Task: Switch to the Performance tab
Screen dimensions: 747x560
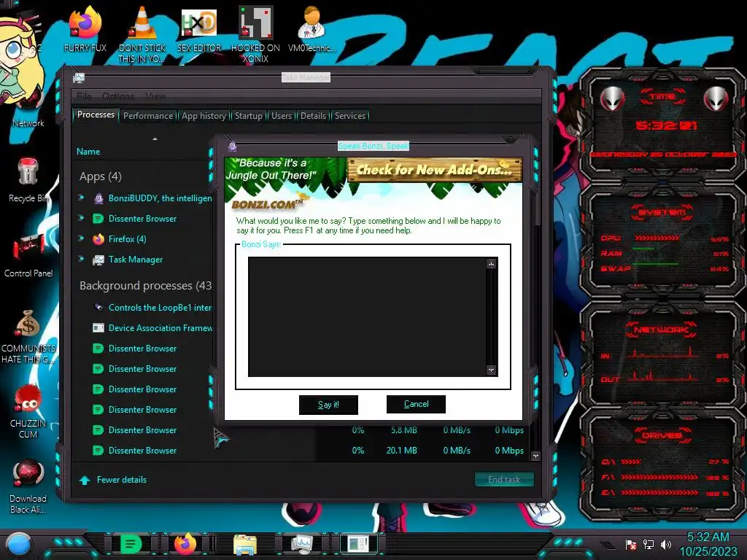Action: [x=148, y=116]
